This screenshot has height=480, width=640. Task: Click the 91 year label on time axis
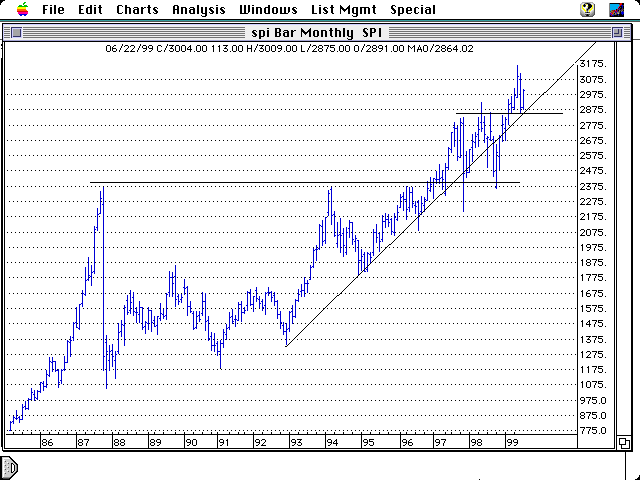click(224, 442)
